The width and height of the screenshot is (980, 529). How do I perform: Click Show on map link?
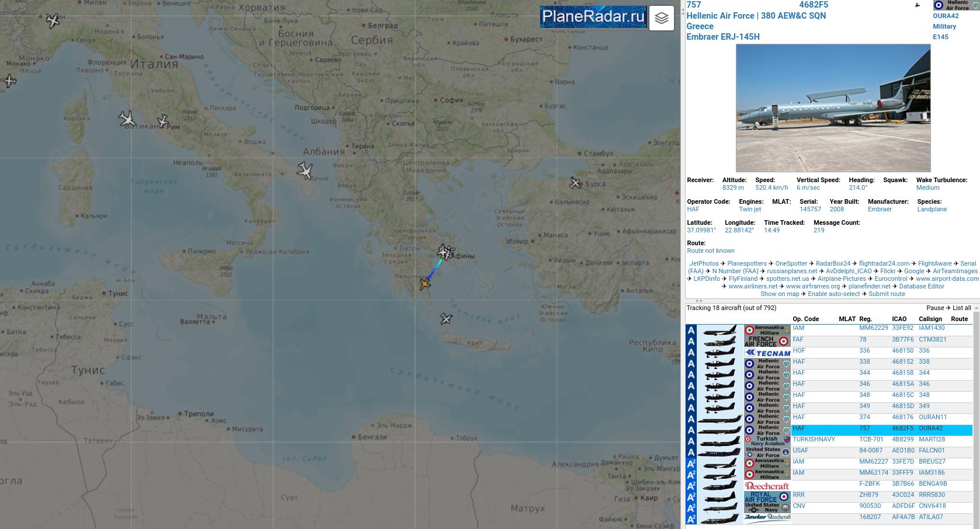pos(779,294)
